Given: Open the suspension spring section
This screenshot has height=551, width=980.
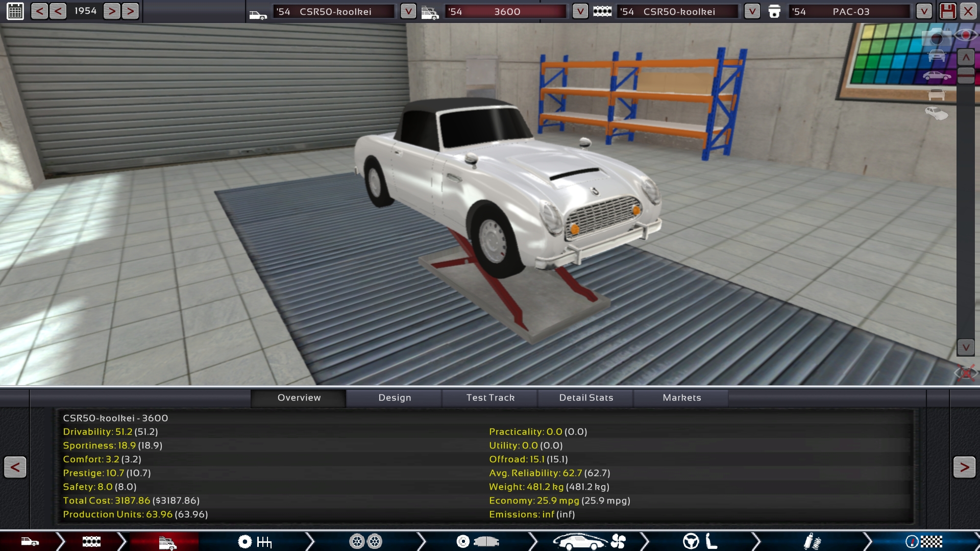Looking at the screenshot, I should pos(812,541).
